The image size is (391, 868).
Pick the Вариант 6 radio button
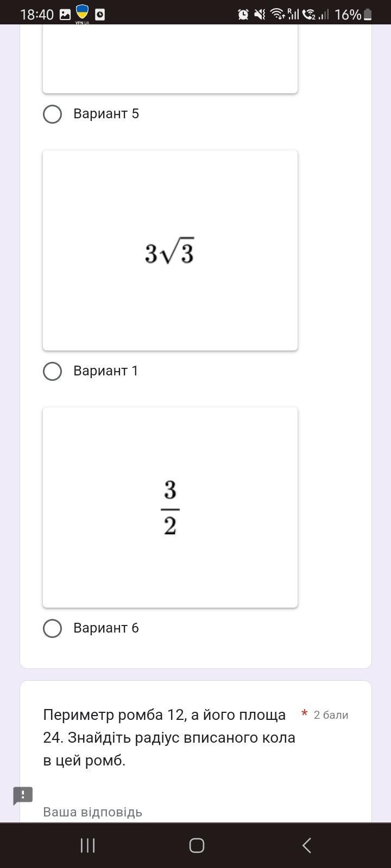point(53,628)
